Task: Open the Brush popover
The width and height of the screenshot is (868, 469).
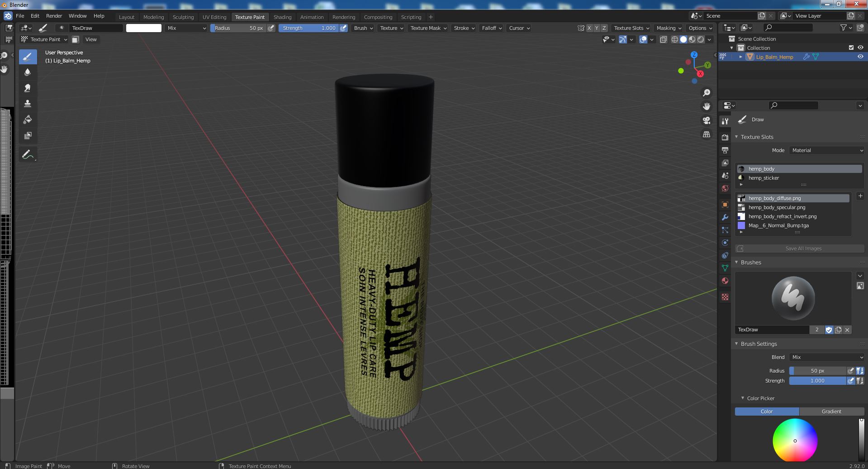Action: pos(364,28)
